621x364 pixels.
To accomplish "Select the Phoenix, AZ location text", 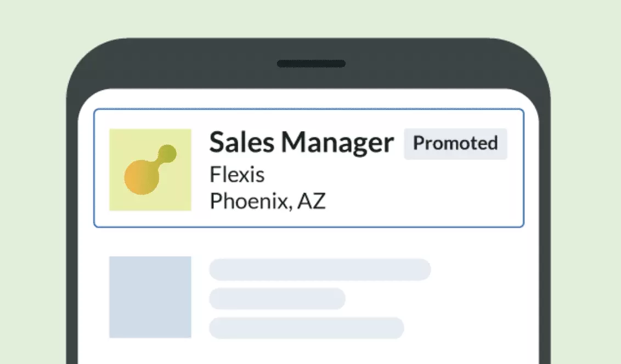I will (x=267, y=201).
